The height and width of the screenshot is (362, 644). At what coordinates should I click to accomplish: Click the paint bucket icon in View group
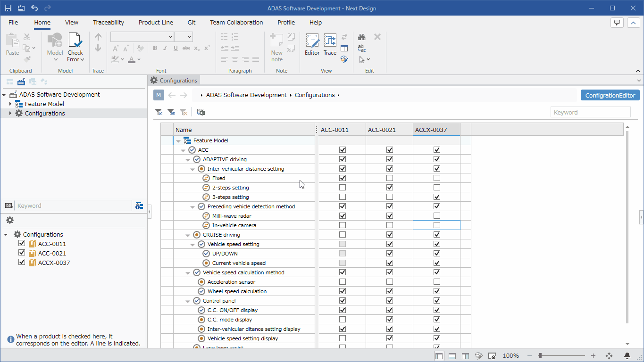pos(344,59)
